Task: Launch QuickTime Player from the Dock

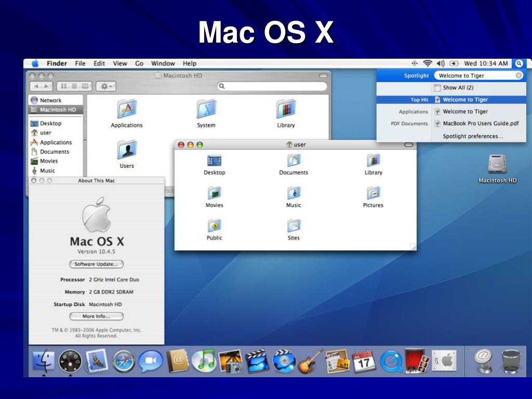Action: tap(391, 362)
